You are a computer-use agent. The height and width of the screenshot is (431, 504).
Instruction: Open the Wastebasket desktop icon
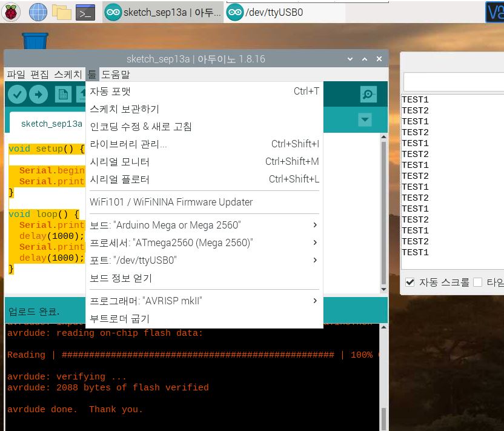pos(35,41)
